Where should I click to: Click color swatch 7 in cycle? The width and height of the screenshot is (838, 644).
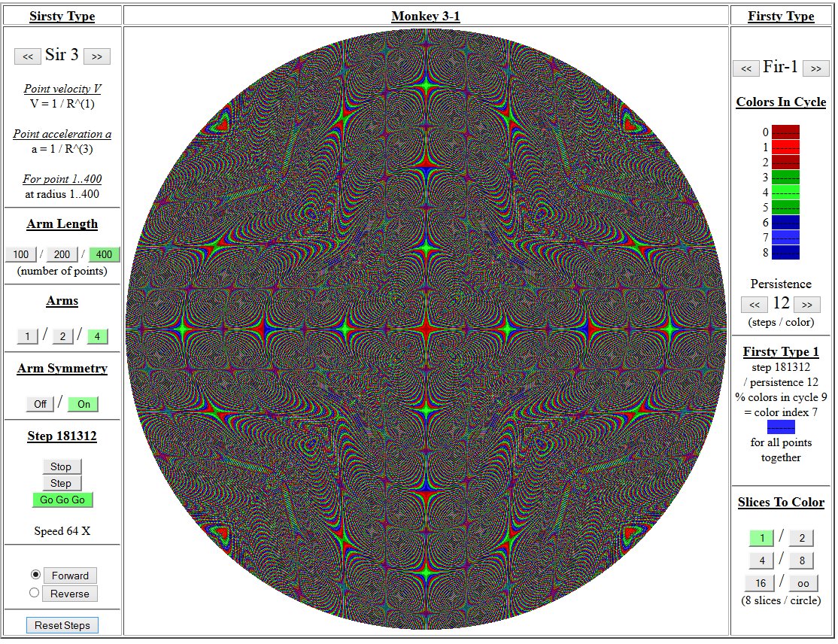tap(785, 237)
